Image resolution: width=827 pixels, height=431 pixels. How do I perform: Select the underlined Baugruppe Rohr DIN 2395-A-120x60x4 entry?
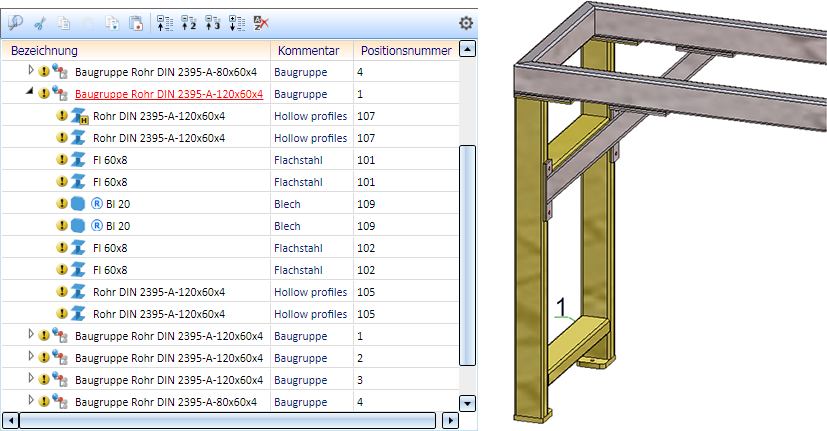coord(169,94)
